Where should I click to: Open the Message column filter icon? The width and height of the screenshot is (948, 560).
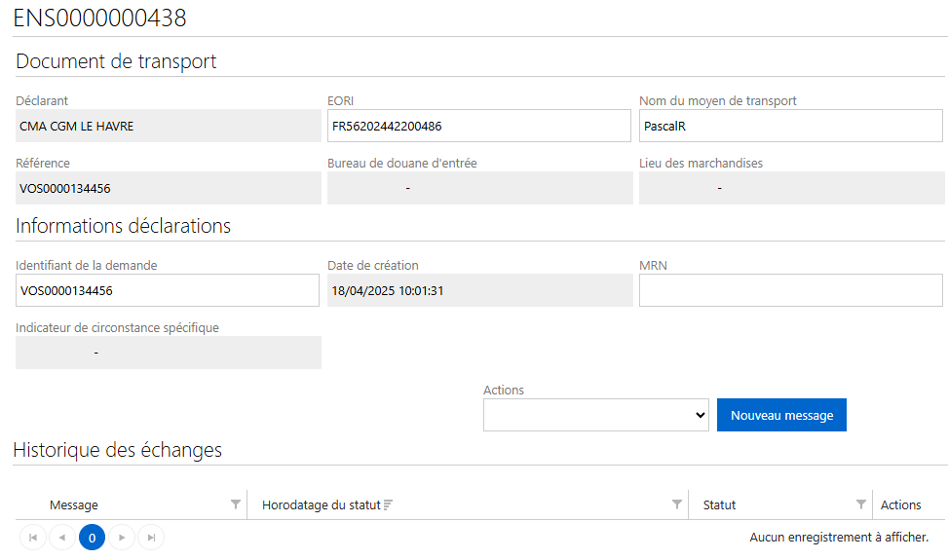coord(236,504)
